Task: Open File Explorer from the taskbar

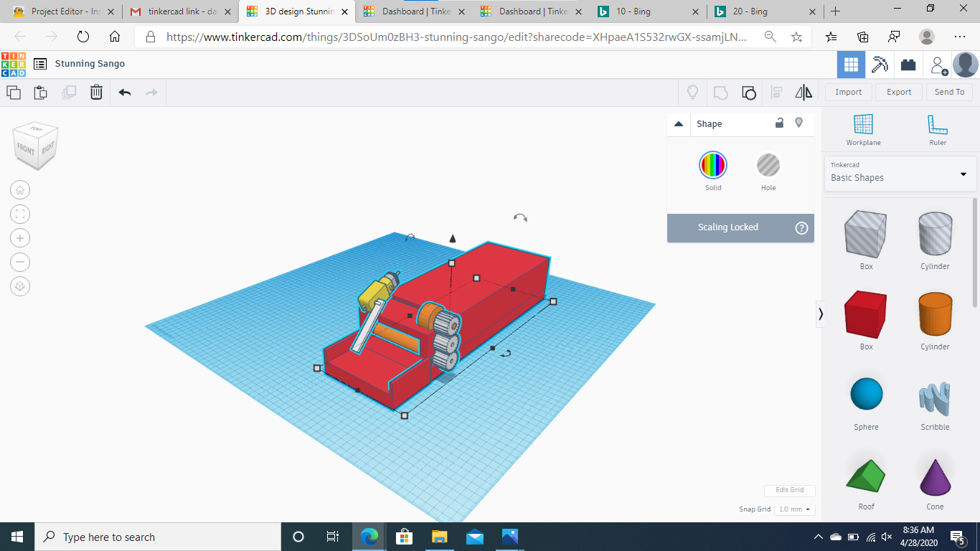Action: click(439, 537)
